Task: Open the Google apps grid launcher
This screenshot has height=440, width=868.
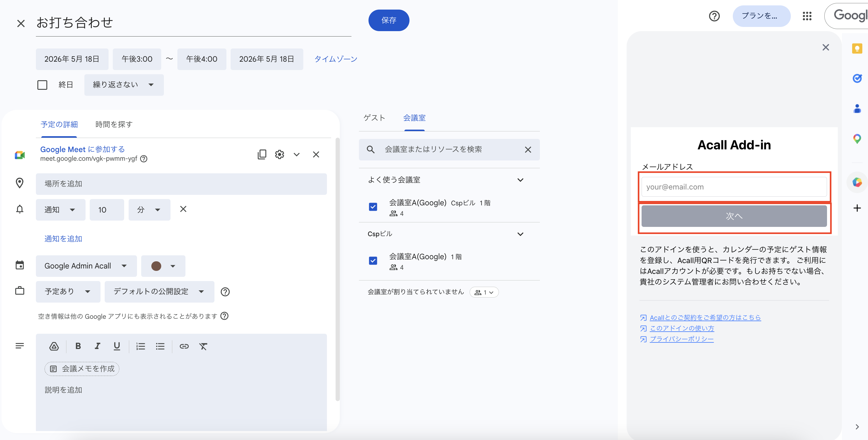Action: click(807, 16)
